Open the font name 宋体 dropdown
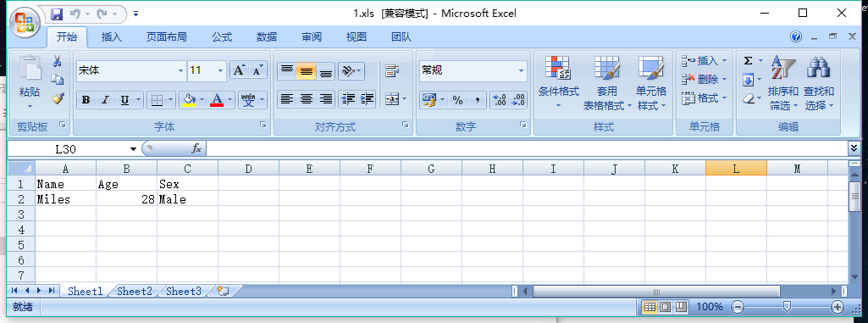868x323 pixels. (180, 71)
